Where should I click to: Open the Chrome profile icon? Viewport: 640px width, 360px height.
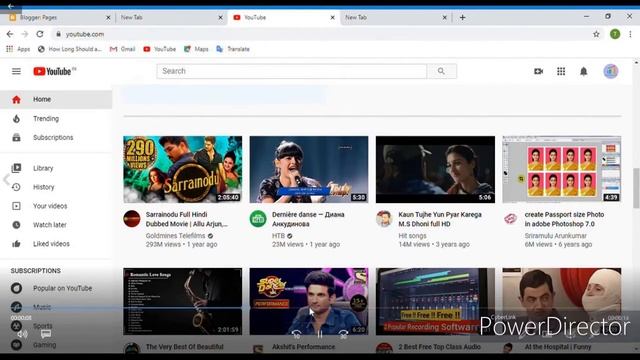tap(615, 34)
